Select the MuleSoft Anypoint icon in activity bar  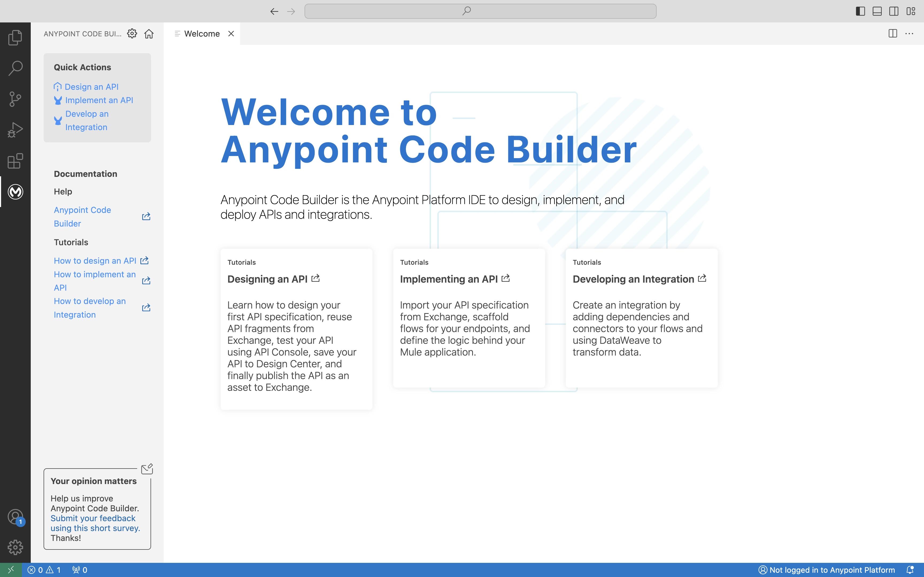point(15,192)
